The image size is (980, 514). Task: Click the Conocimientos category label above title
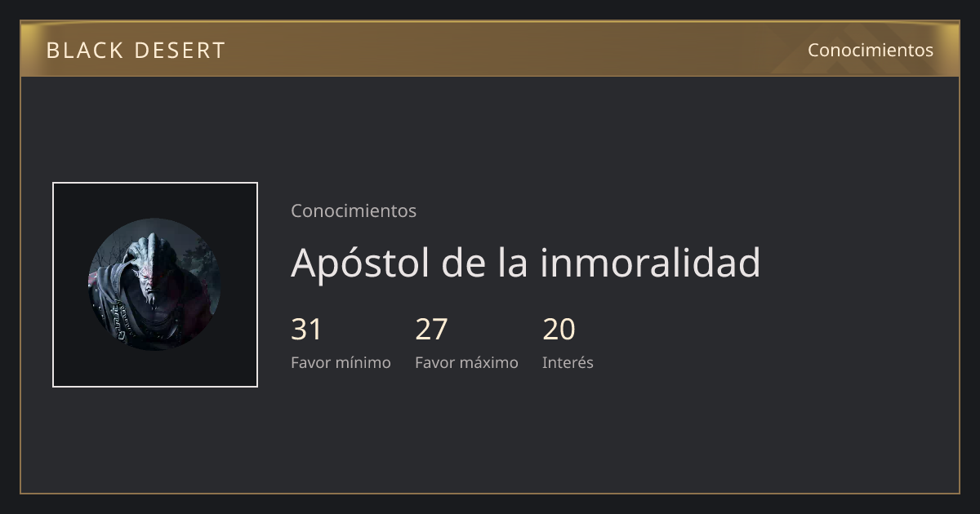pyautogui.click(x=354, y=210)
